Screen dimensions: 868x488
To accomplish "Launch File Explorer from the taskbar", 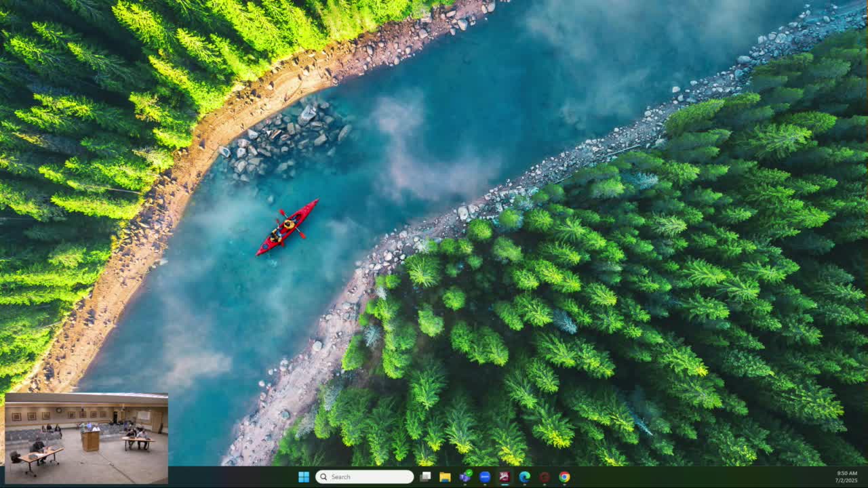I will 445,476.
